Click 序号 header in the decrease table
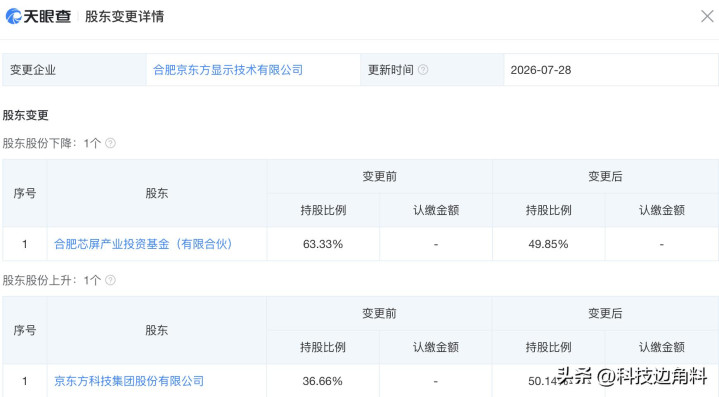This screenshot has height=397, width=719. (25, 193)
